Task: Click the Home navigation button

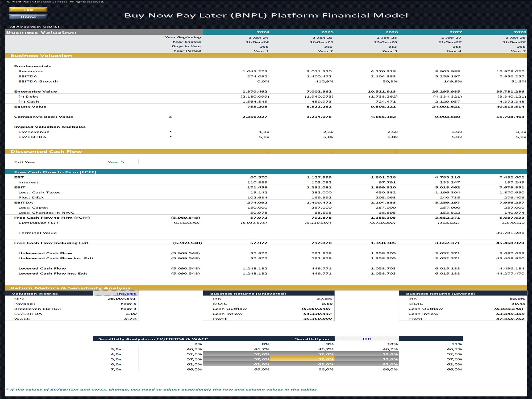Action: (x=28, y=17)
